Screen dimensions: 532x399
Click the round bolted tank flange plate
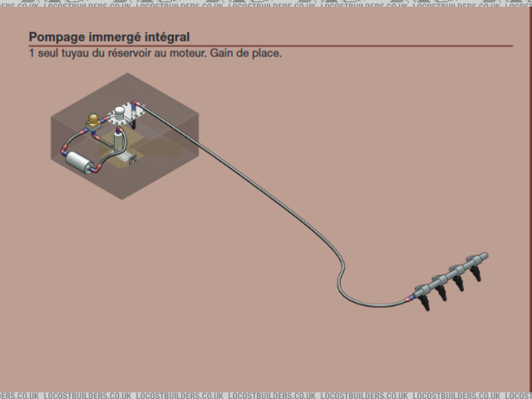[126, 115]
